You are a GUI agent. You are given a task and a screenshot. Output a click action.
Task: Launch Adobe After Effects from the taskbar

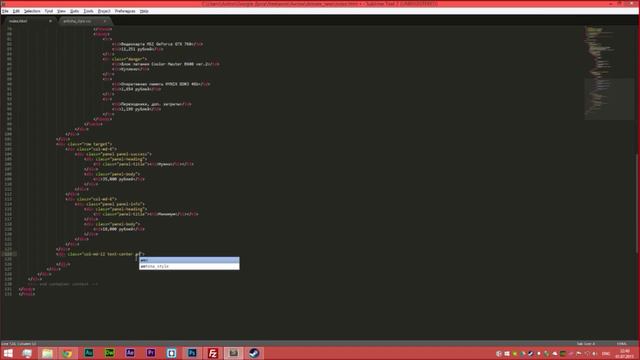[x=130, y=353]
